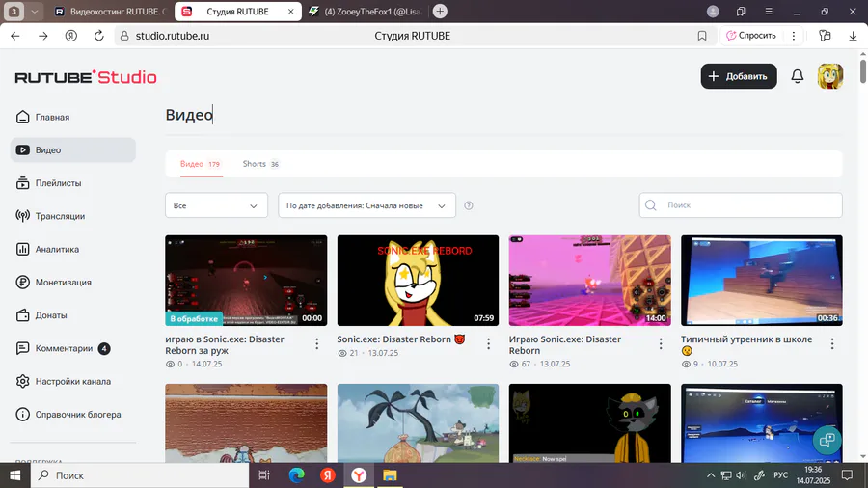Open the Windows Start menu

(14, 475)
